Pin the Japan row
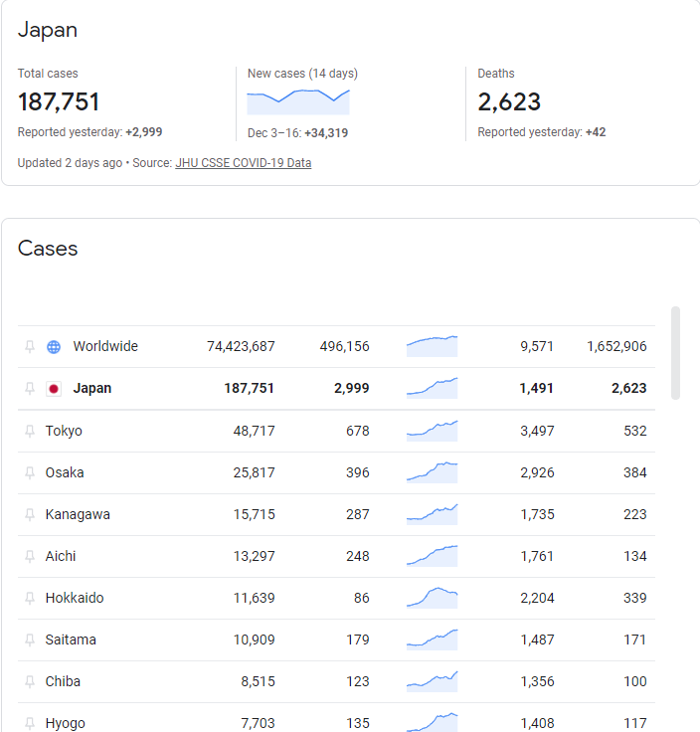The height and width of the screenshot is (732, 700). (x=30, y=389)
